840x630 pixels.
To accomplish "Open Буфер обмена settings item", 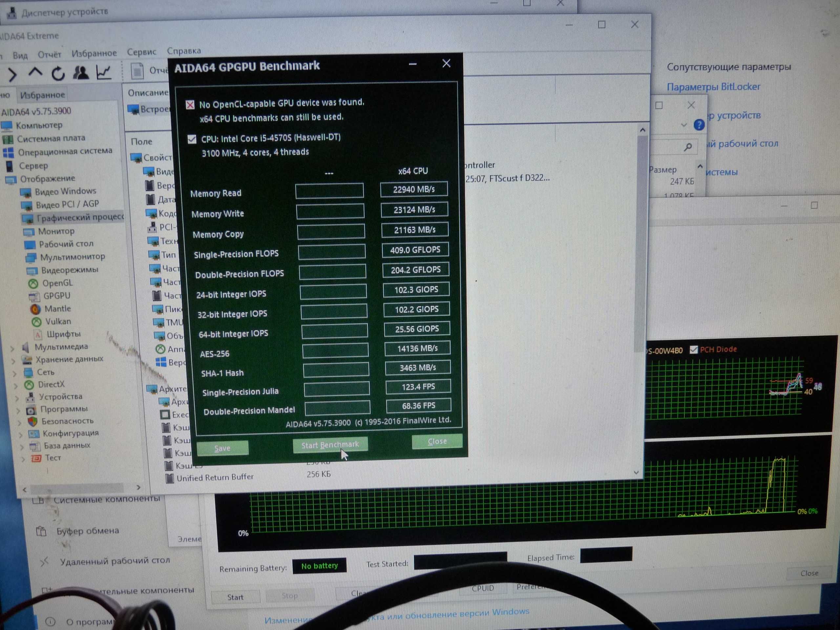I will pyautogui.click(x=88, y=531).
